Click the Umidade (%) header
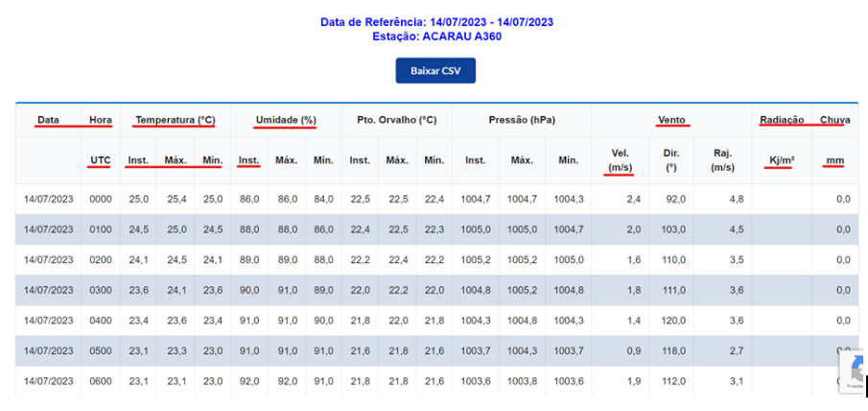The width and height of the screenshot is (868, 411). (286, 120)
